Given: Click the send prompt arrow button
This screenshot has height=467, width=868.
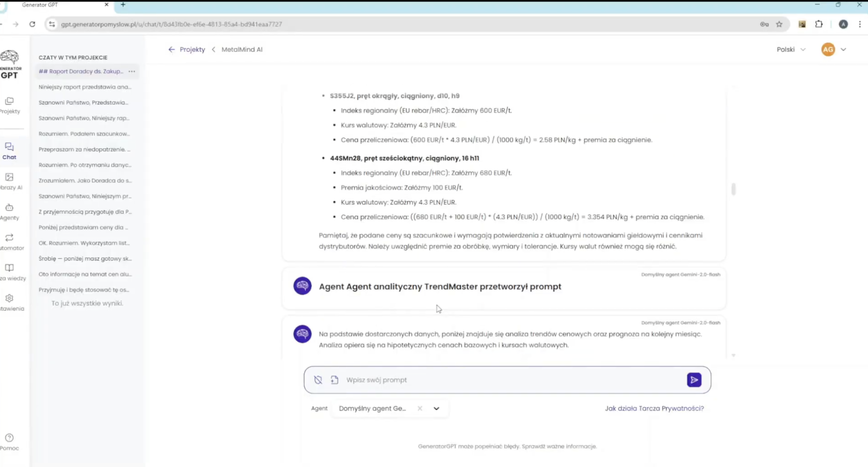Looking at the screenshot, I should tap(694, 380).
